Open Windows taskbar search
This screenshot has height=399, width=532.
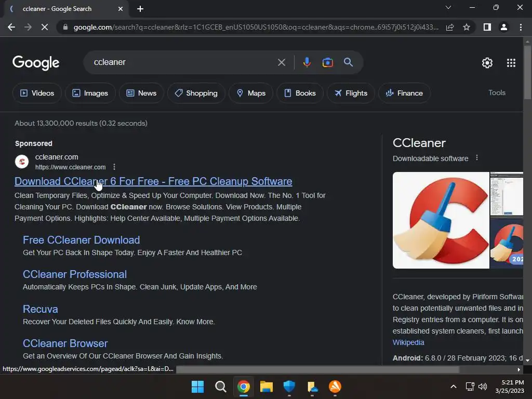[x=220, y=387]
